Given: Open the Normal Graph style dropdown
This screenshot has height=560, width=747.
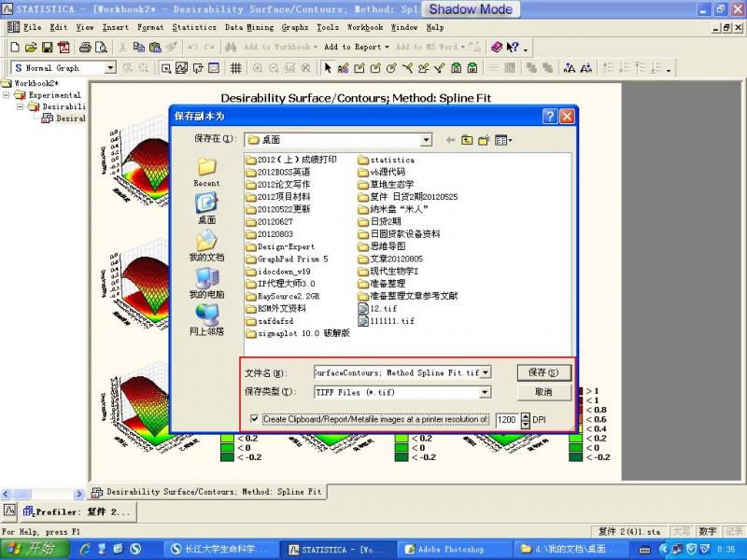Looking at the screenshot, I should pyautogui.click(x=110, y=67).
